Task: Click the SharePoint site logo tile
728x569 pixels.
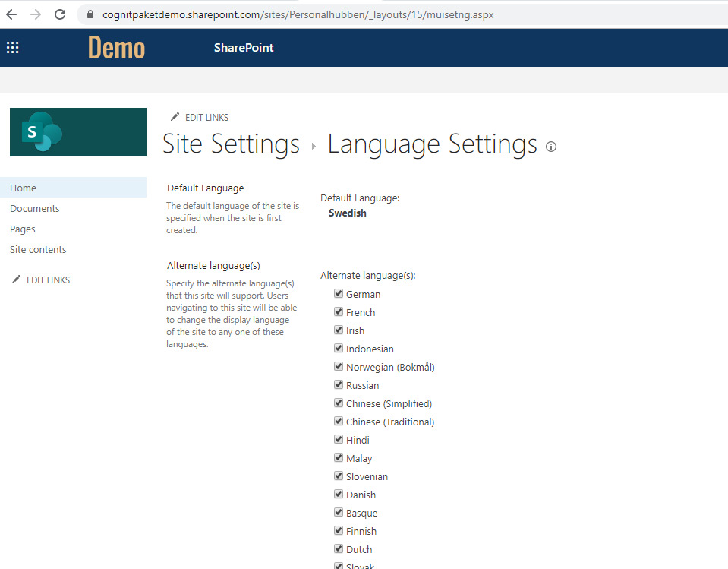Action: [77, 132]
